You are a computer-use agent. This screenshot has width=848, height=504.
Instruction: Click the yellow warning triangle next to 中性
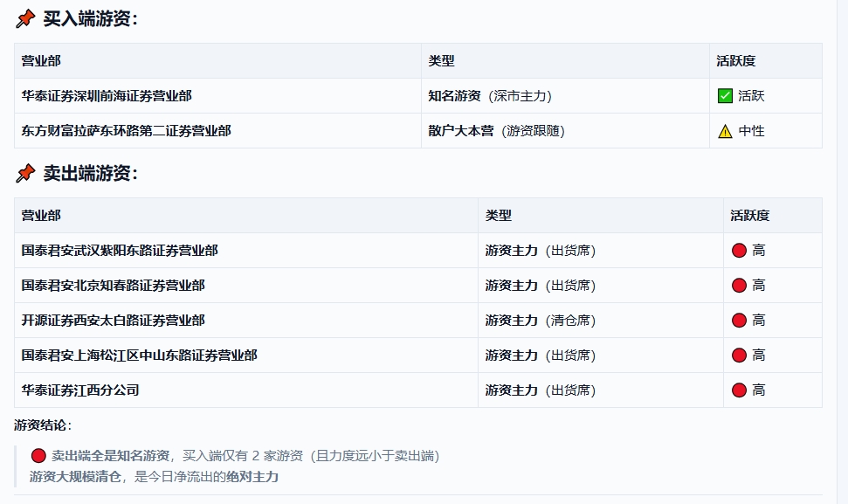pos(725,131)
